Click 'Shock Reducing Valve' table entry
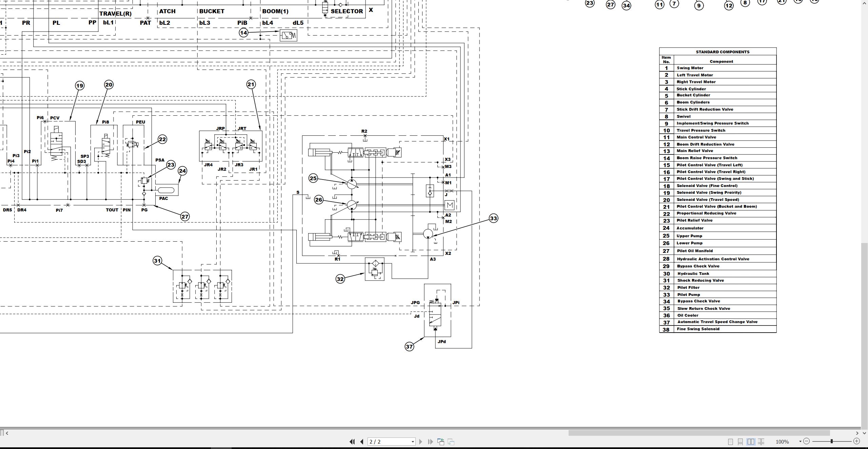The height and width of the screenshot is (449, 868). (x=701, y=280)
